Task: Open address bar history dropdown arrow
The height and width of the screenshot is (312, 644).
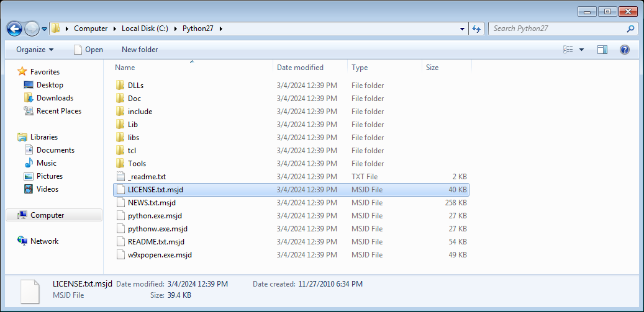Action: point(463,29)
